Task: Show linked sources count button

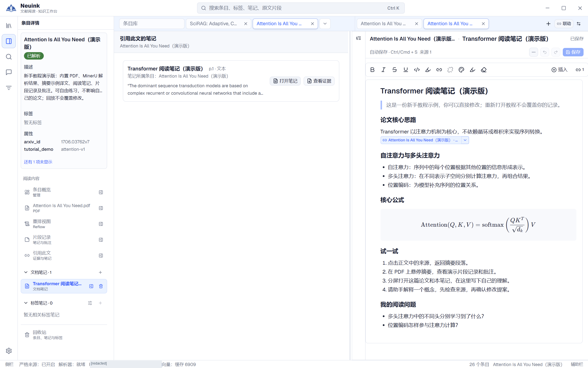Action: (x=580, y=70)
